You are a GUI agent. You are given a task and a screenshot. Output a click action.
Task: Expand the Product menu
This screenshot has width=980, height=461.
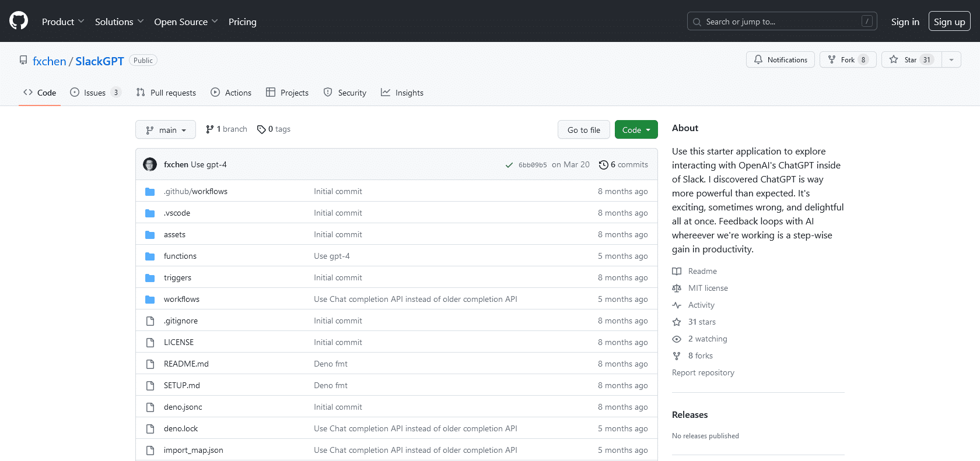63,22
